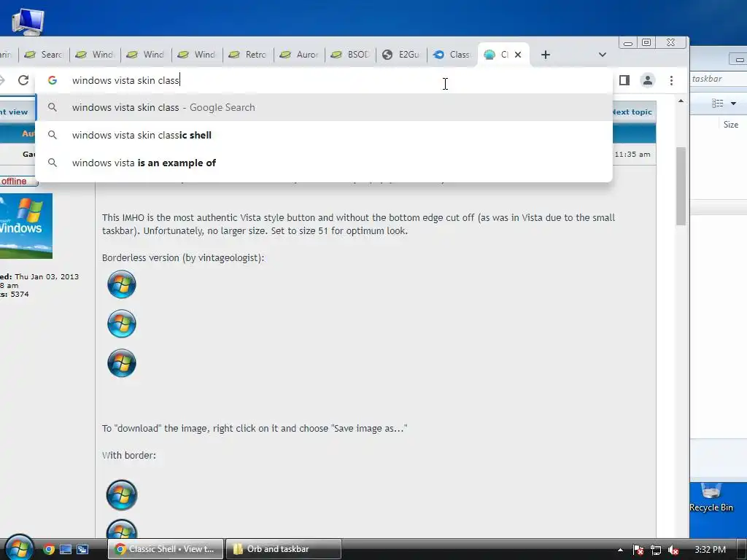Screen dimensions: 747x560
Task: Click the muted volume tray icon
Action: (x=673, y=550)
